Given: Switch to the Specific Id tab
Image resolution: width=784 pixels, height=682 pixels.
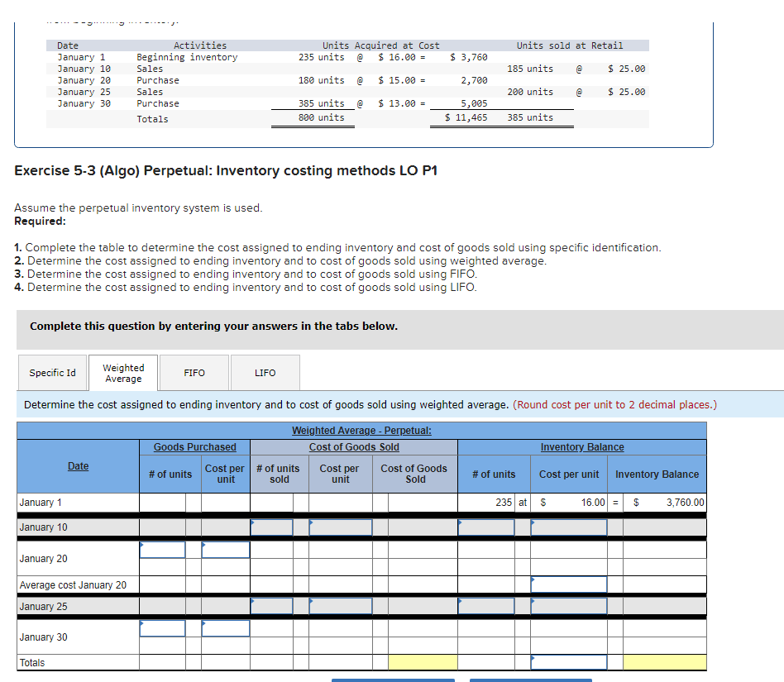Looking at the screenshot, I should coord(52,373).
